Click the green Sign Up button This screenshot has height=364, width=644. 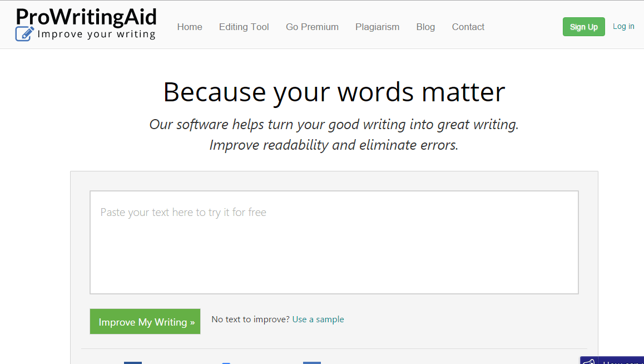pyautogui.click(x=583, y=27)
